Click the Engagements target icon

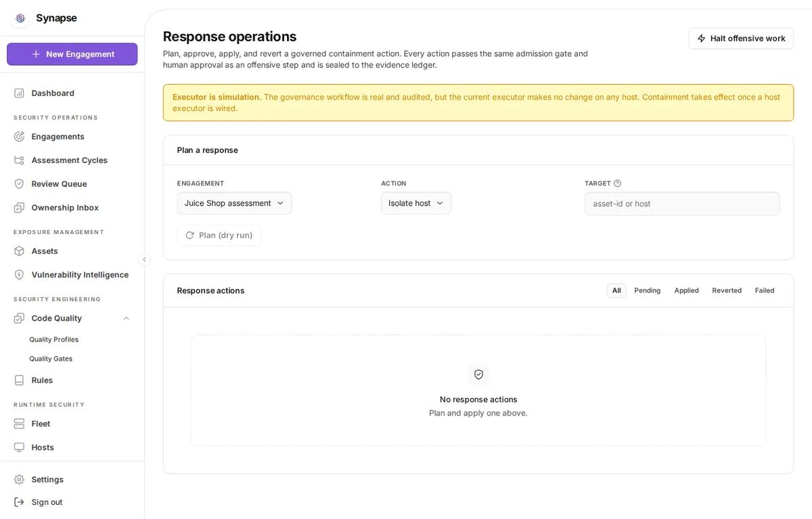pyautogui.click(x=19, y=137)
